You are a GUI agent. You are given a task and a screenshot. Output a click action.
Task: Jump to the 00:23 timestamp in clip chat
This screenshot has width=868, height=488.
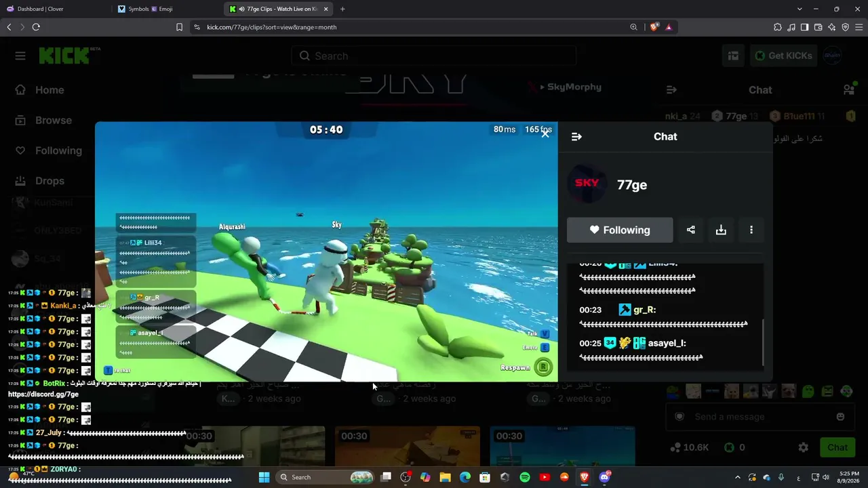[x=591, y=310]
